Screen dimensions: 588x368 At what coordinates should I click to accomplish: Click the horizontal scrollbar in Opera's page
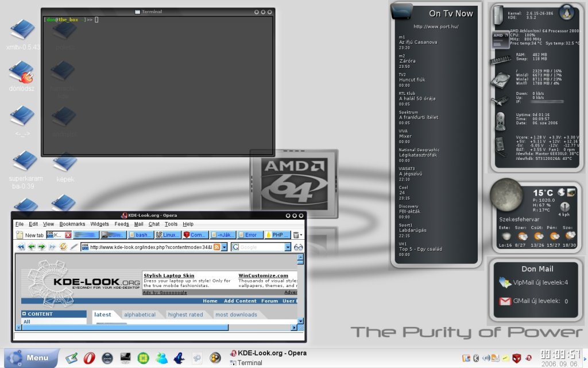[x=125, y=327]
